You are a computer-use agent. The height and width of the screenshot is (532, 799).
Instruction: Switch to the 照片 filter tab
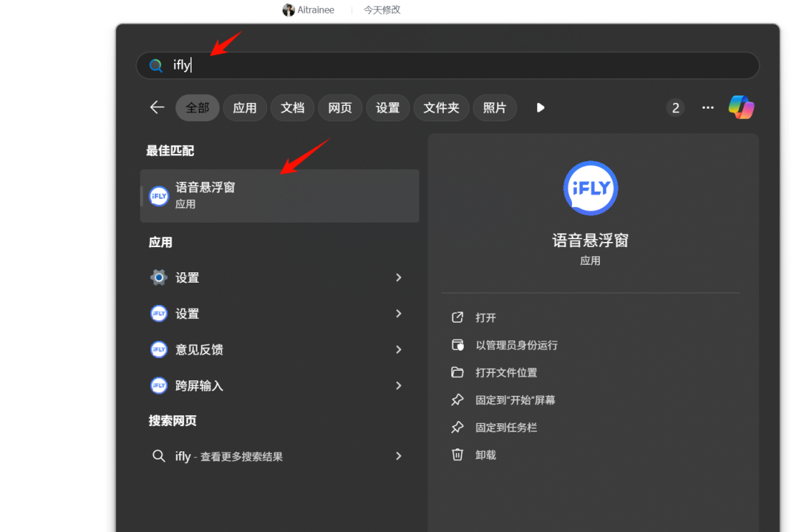495,108
